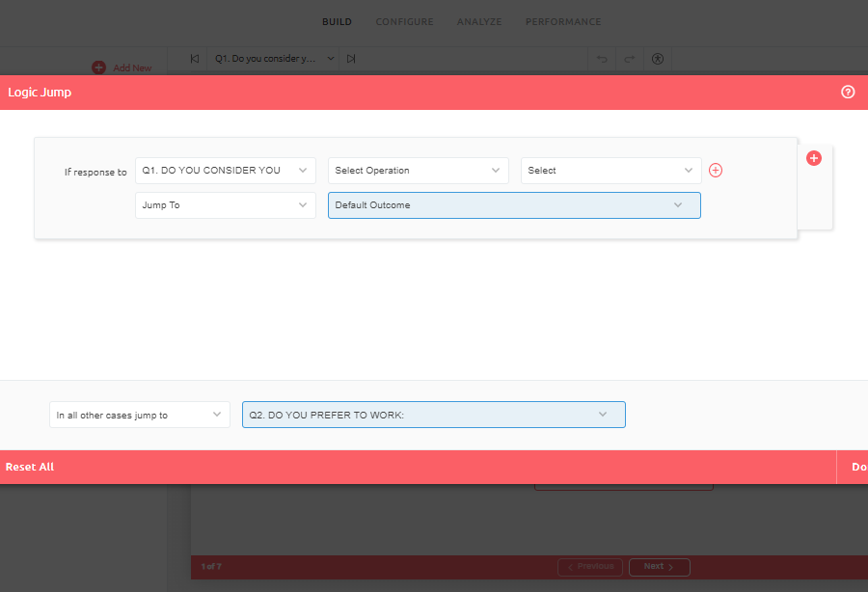Click the outlined plus icon to add condition

coord(716,171)
